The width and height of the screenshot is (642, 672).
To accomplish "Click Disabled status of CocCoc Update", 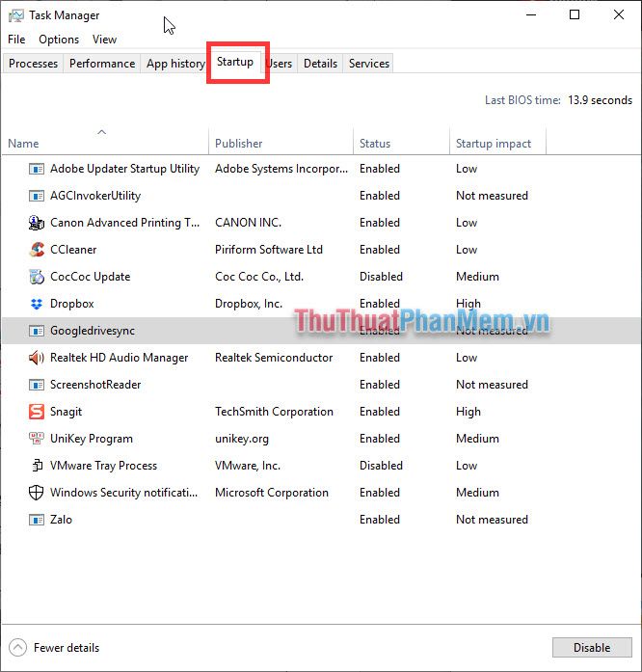I will click(381, 277).
